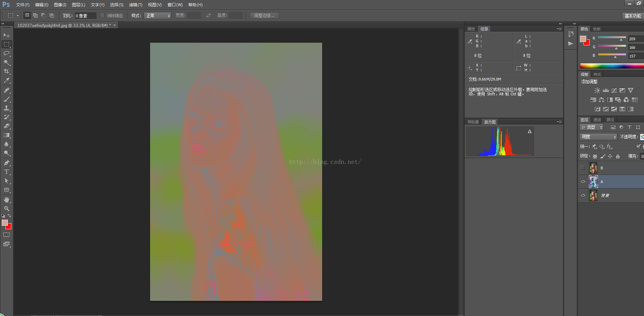Open the 滤镜(T) menu
Screen dimensions: 644x316
pos(136,5)
